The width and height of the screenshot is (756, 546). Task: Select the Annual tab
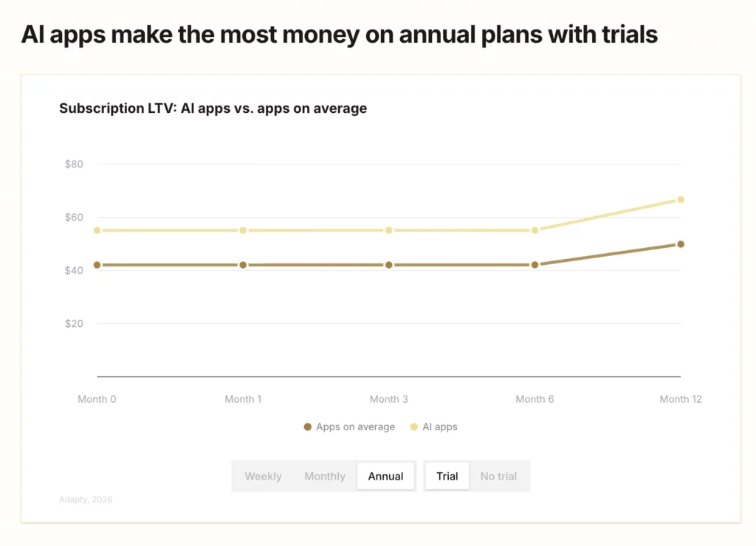385,476
